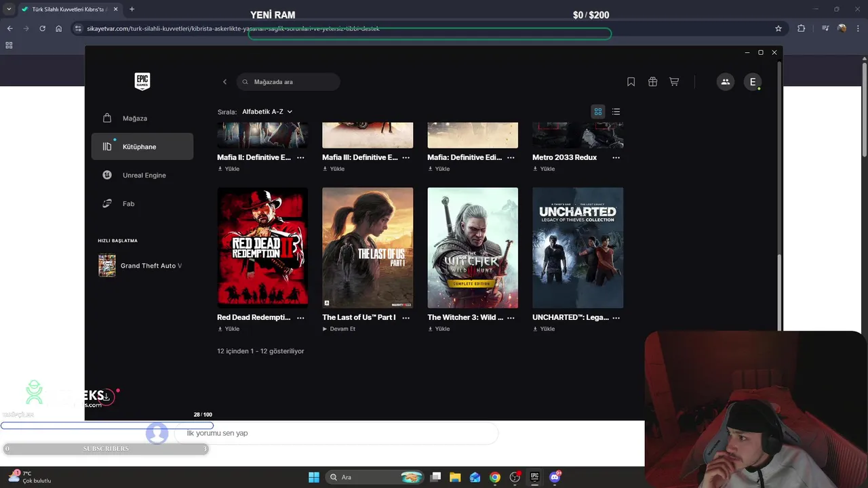The image size is (868, 488).
Task: Open options menu for UNCHARTED Legacy of Thieves
Action: 616,317
